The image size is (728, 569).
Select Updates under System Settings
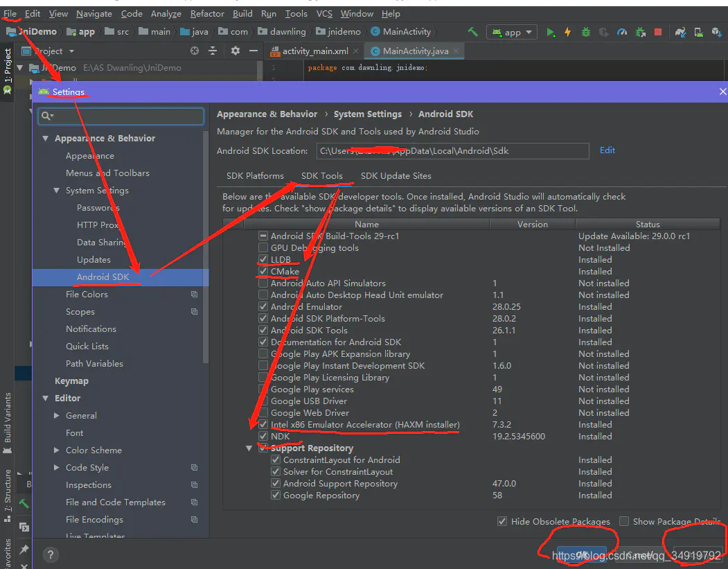point(94,260)
